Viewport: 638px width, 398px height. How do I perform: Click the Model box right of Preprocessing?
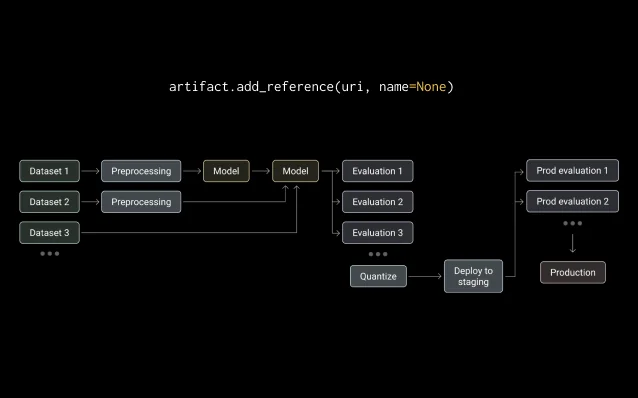(226, 171)
